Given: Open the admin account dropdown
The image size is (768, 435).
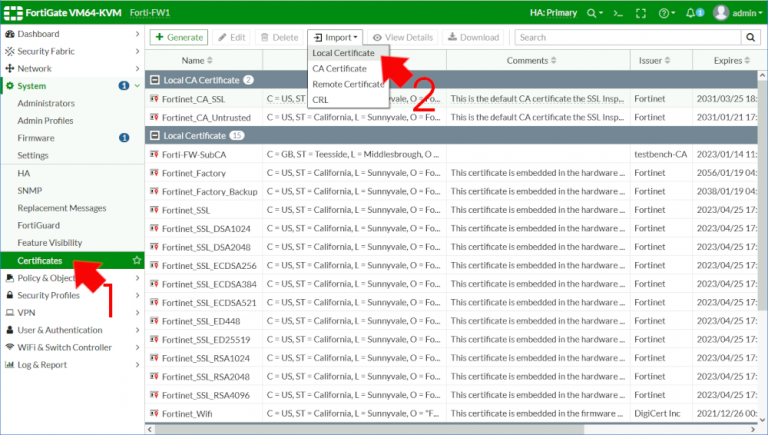Looking at the screenshot, I should pyautogui.click(x=748, y=13).
